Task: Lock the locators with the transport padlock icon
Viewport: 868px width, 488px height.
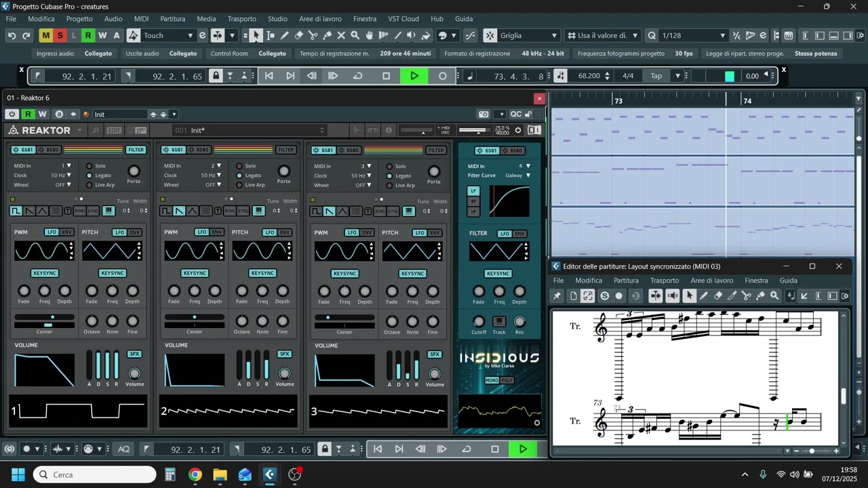Action: 216,76
